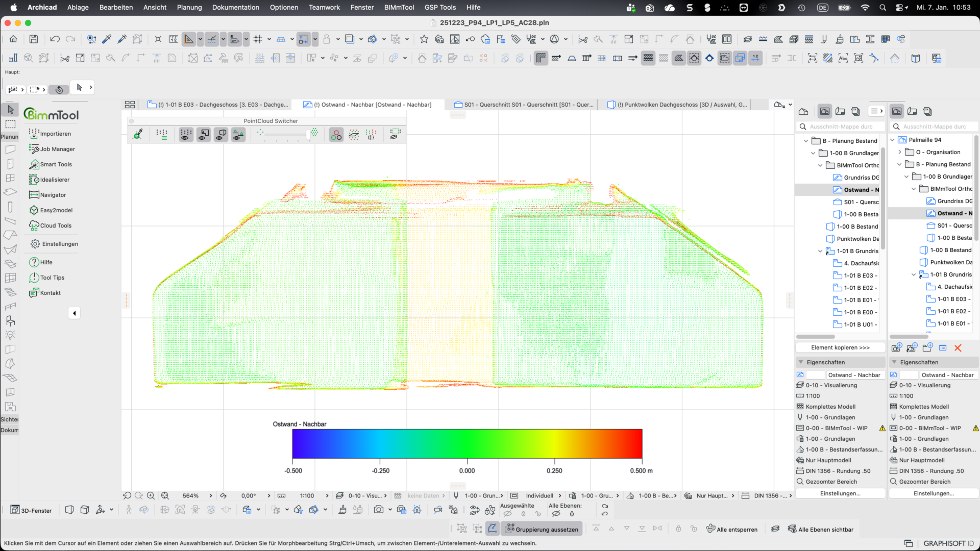The height and width of the screenshot is (551, 980).
Task: Toggle Gruppierung aussetzen
Action: (542, 529)
